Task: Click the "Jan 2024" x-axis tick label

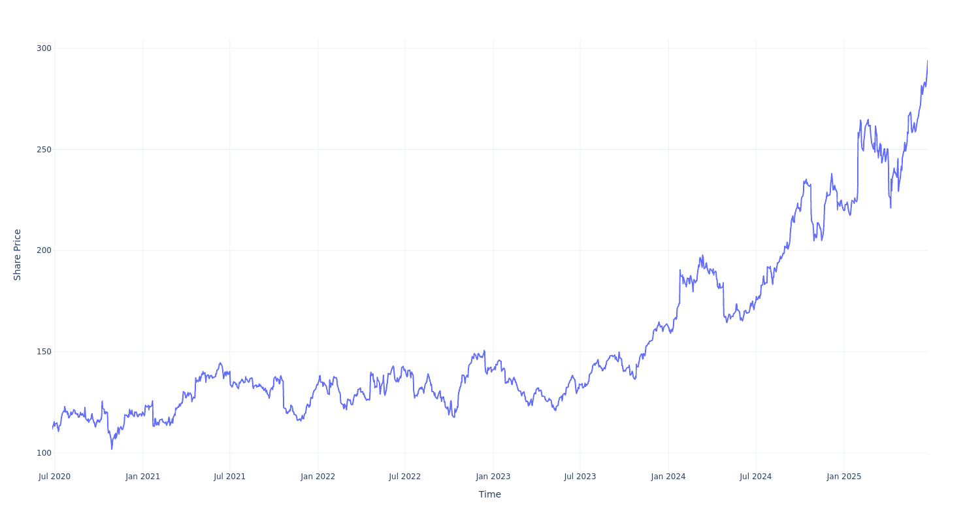Action: (668, 477)
